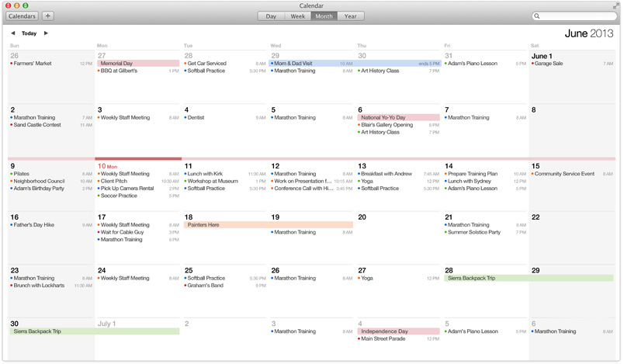Screen dimensions: 624x364
Task: Open the Calendars list button
Action: click(22, 16)
